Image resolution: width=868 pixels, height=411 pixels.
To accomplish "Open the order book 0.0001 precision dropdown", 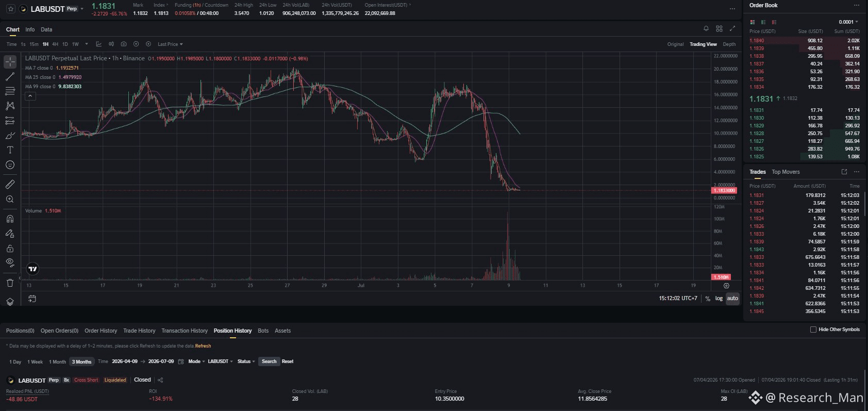I will click(848, 22).
